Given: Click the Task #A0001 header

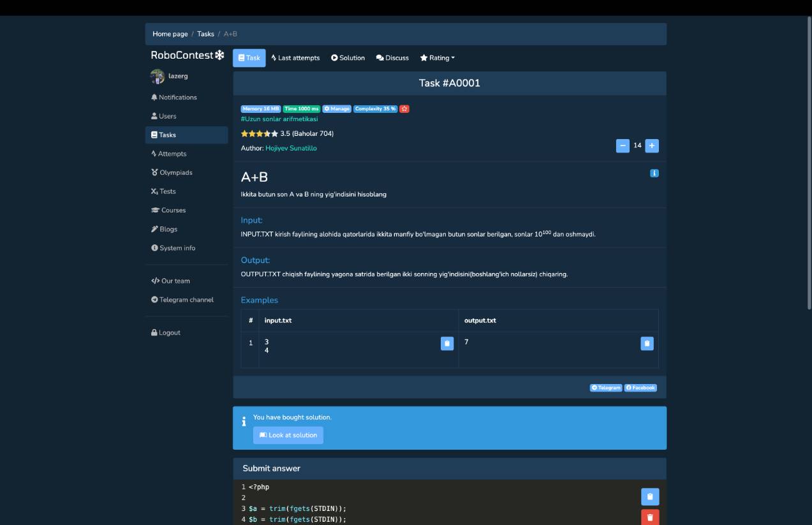Looking at the screenshot, I should (450, 83).
